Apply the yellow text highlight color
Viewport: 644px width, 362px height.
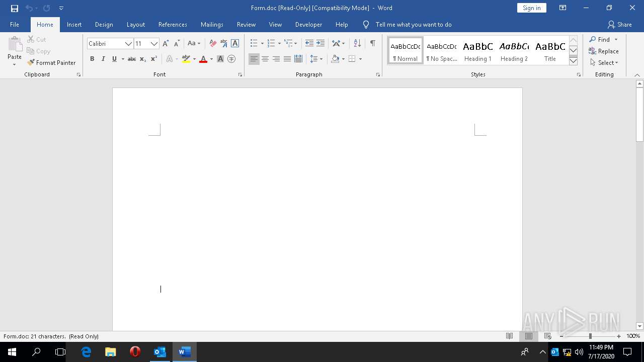[x=186, y=59]
